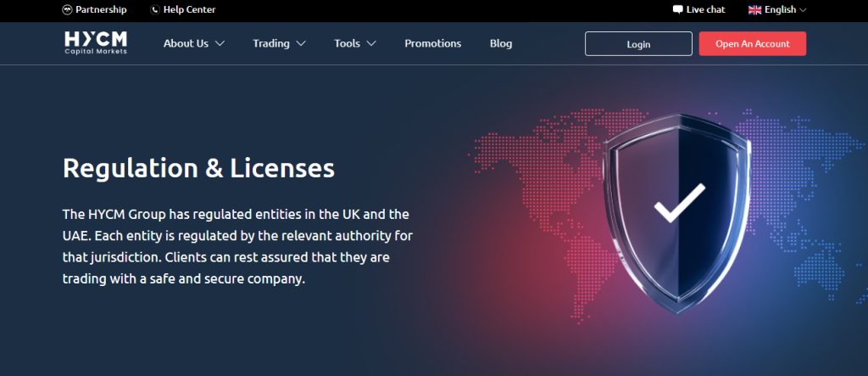Click the HYCM Capital Markets logo
This screenshot has width=868, height=376.
(x=97, y=43)
